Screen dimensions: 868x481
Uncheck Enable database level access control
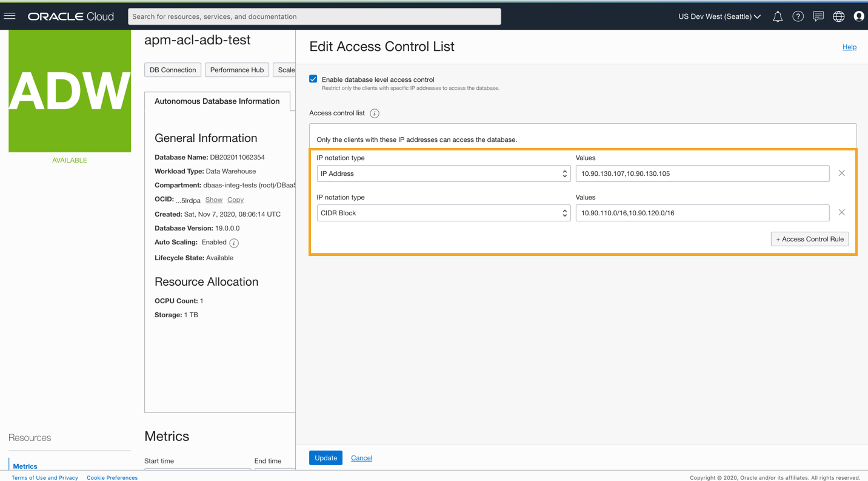(x=313, y=79)
